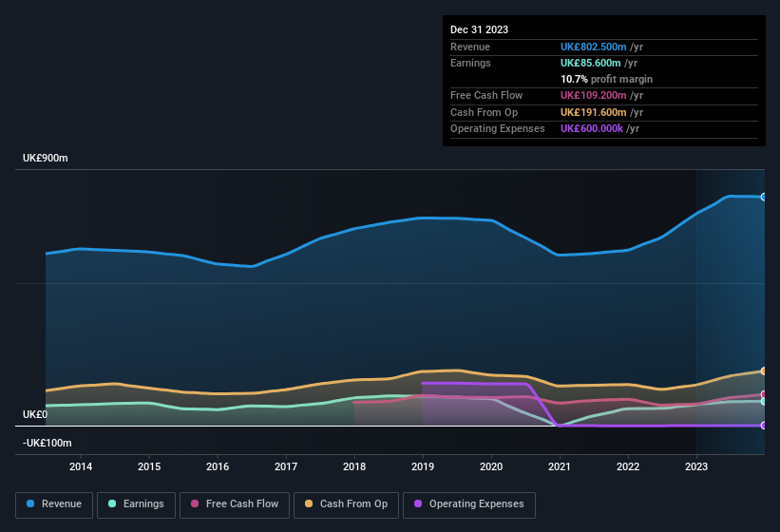Select the purple Operating Expenses end marker

coord(764,425)
